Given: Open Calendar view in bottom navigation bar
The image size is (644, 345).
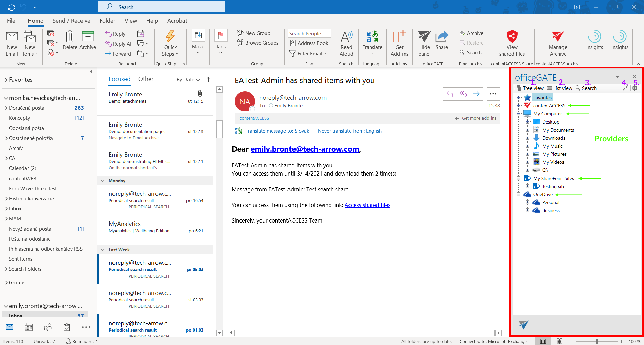Looking at the screenshot, I should [x=29, y=327].
